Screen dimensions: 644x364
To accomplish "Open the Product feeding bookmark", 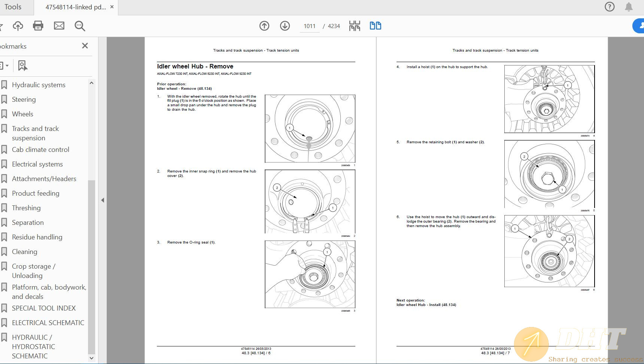I will coord(36,193).
